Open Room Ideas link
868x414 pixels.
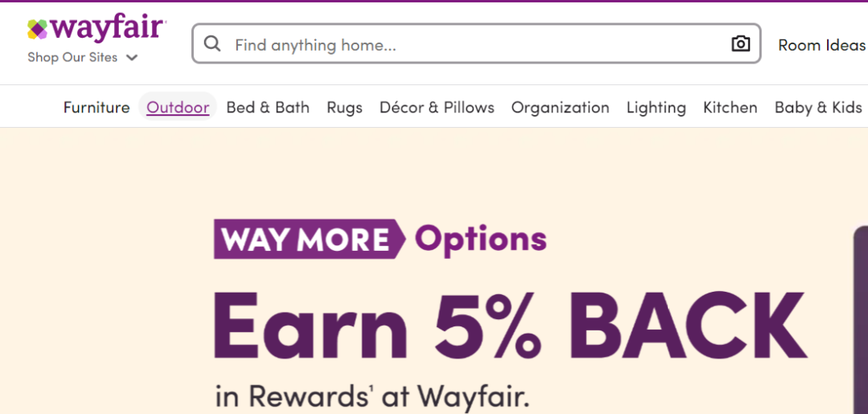coord(822,45)
